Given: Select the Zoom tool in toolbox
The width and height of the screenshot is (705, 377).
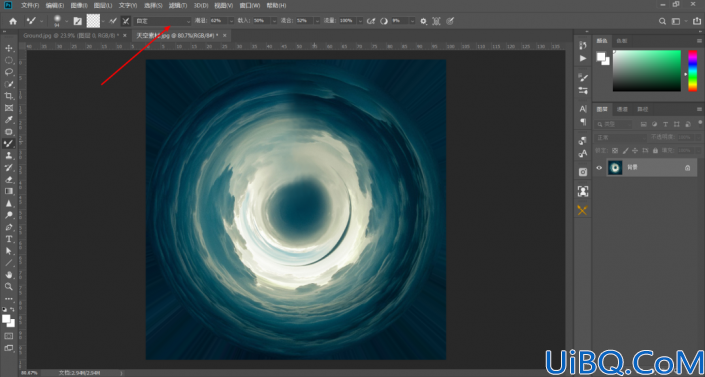Looking at the screenshot, I should pos(9,287).
